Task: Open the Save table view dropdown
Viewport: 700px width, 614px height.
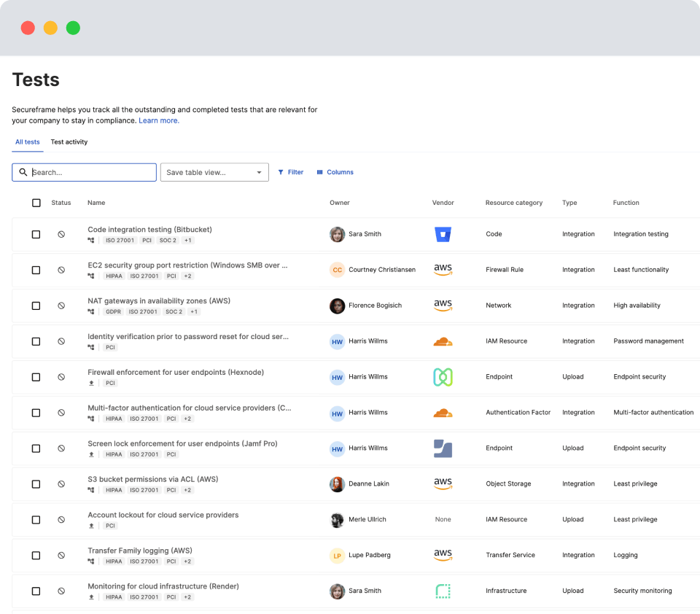Action: point(214,172)
